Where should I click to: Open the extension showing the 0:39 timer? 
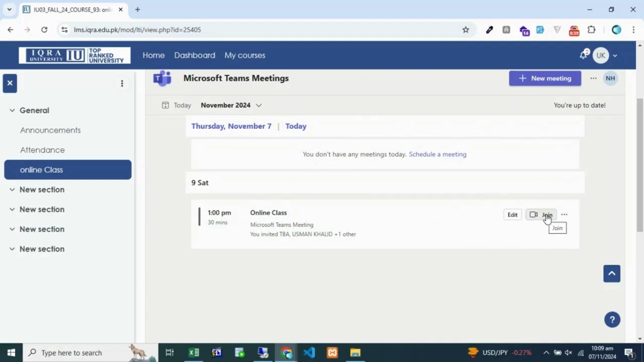(x=574, y=30)
